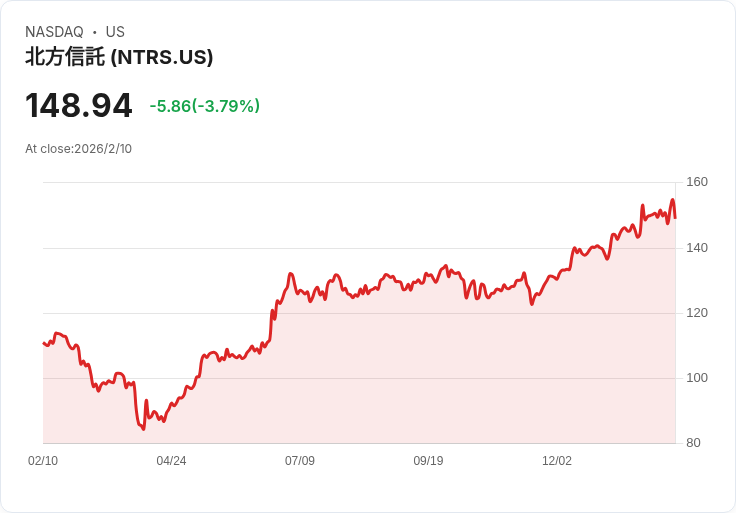Open the 北方信託 (NTRS.US) stock title
736x513 pixels.
point(119,58)
